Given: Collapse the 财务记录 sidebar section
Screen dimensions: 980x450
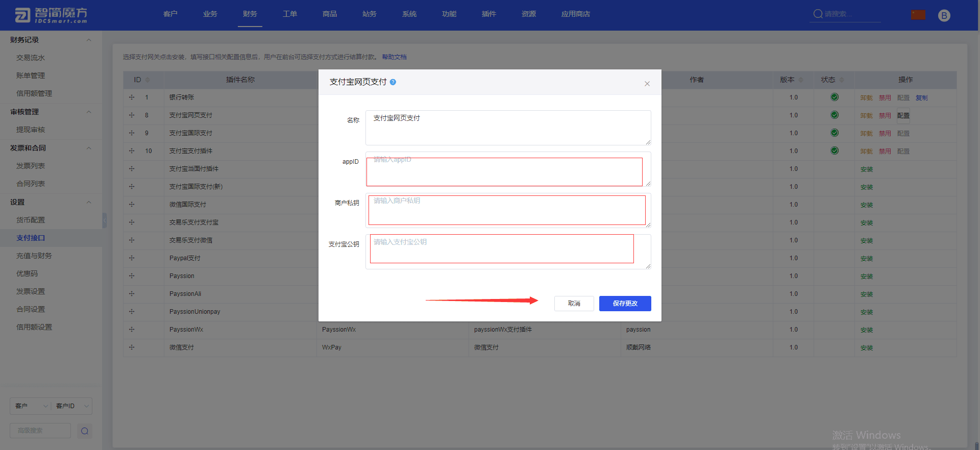Looking at the screenshot, I should click(89, 40).
